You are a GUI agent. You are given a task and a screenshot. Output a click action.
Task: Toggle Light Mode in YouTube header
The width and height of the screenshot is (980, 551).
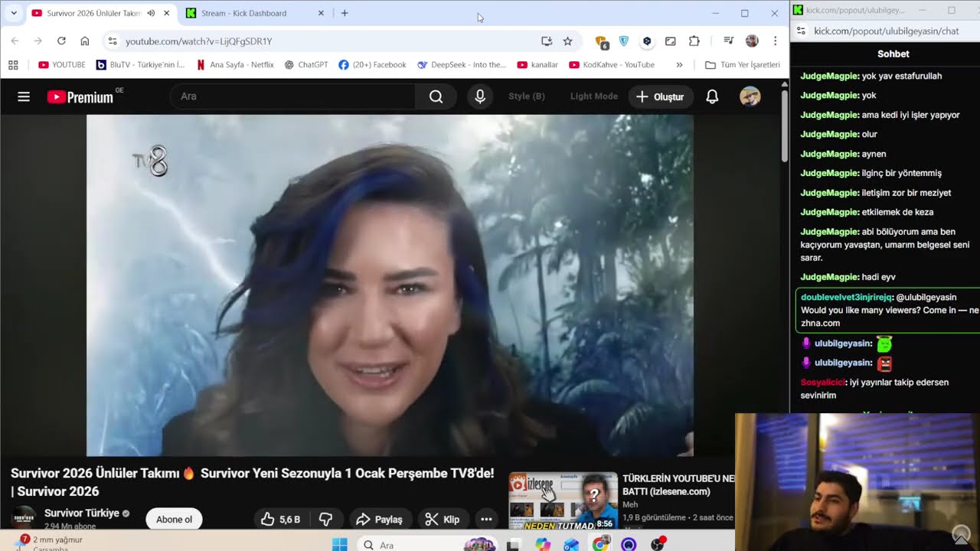593,96
